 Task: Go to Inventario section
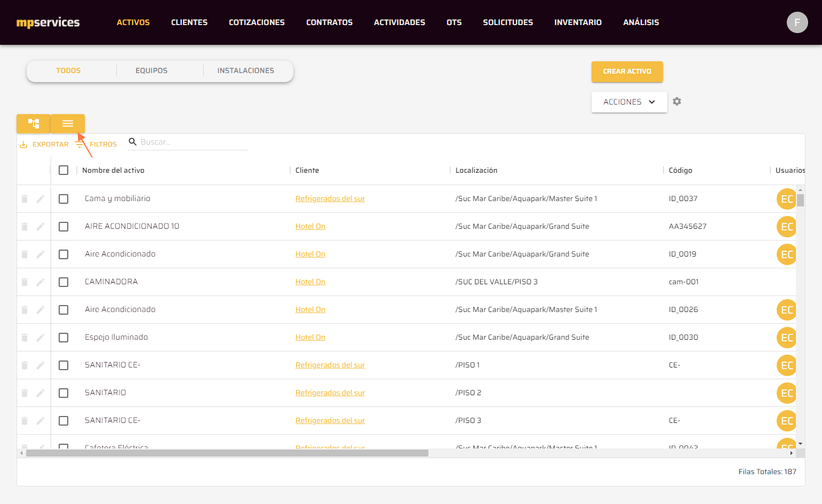(x=578, y=22)
